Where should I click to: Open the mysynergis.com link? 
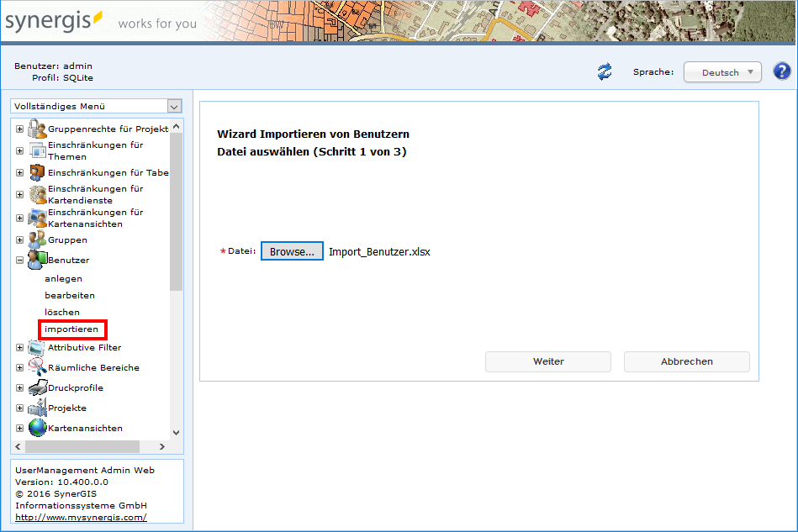[x=81, y=517]
